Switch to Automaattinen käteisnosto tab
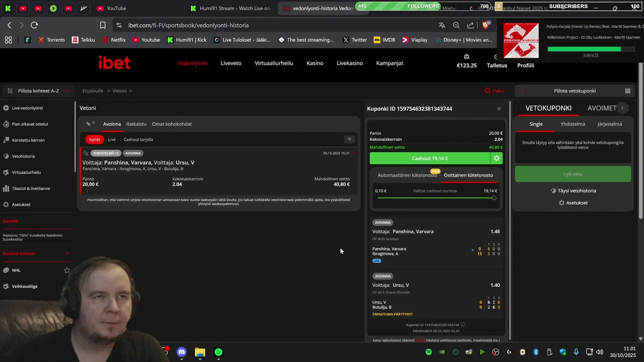The width and height of the screenshot is (644, 362). pos(408,175)
